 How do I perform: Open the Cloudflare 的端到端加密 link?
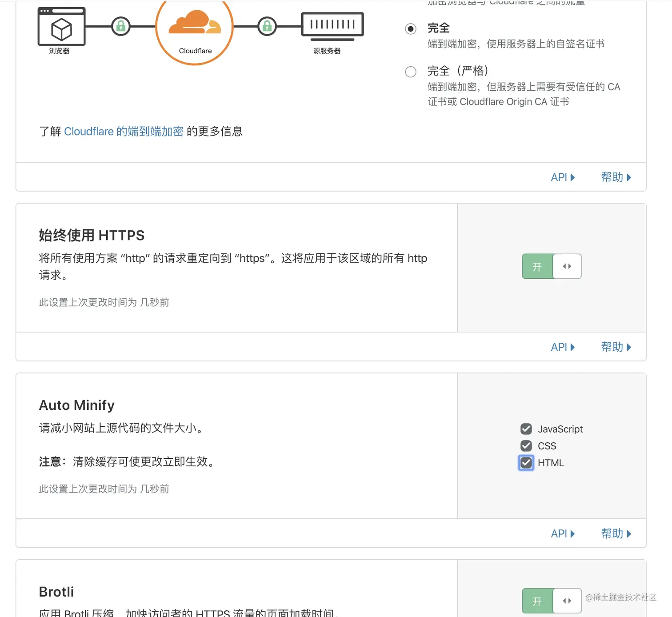click(124, 131)
